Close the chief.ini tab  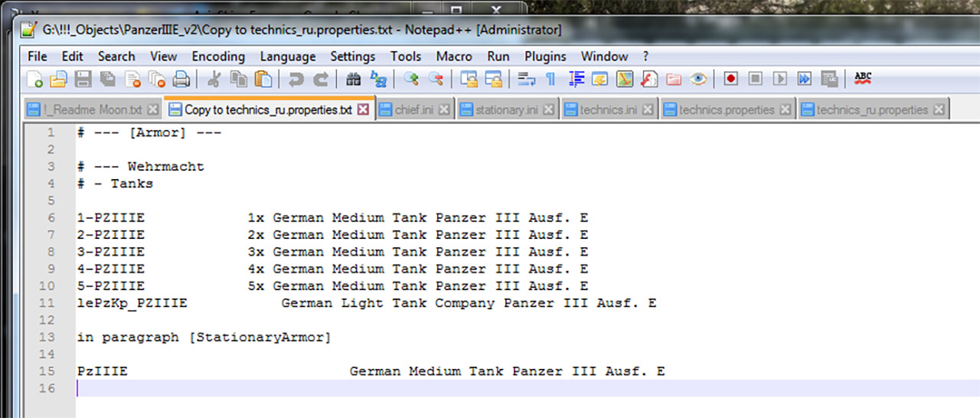445,109
